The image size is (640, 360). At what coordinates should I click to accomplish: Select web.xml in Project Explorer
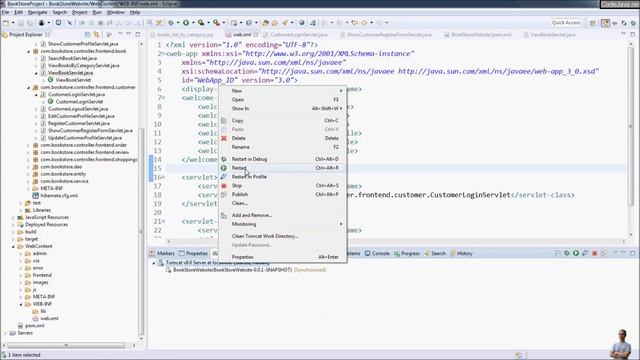[49, 318]
